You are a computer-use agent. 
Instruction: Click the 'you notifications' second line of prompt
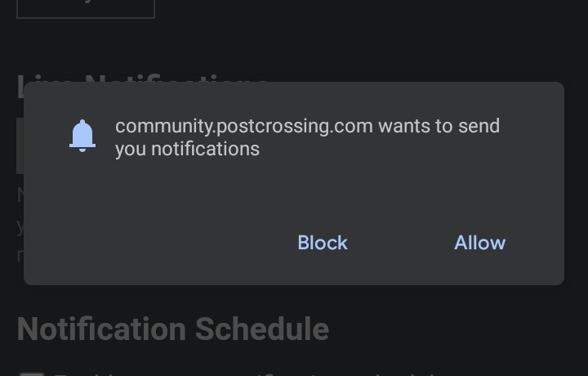187,149
